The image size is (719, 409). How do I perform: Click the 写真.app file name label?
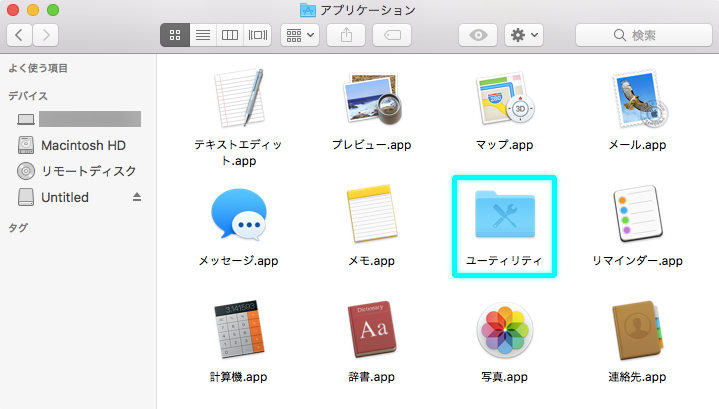pos(504,377)
